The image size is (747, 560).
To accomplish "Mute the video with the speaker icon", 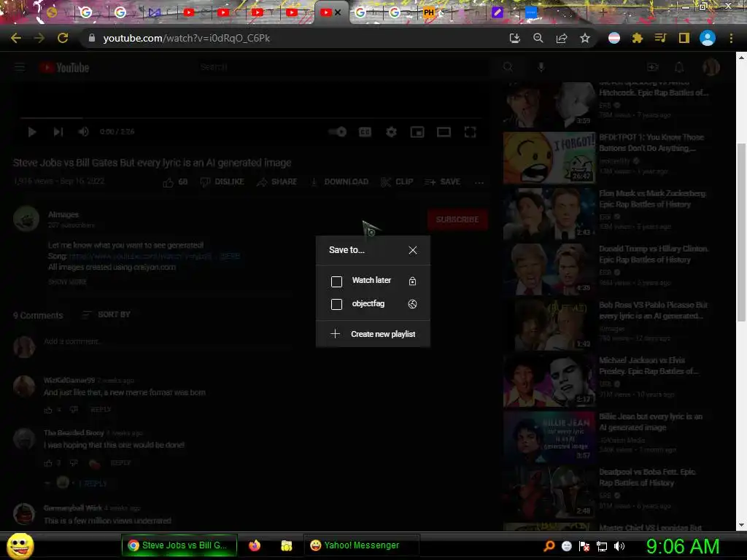I will (83, 132).
